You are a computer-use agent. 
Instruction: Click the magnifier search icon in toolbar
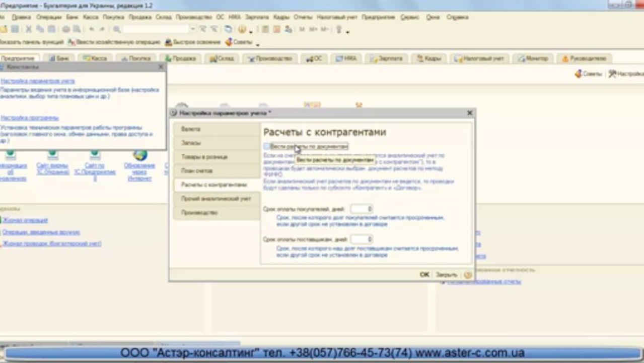(116, 29)
